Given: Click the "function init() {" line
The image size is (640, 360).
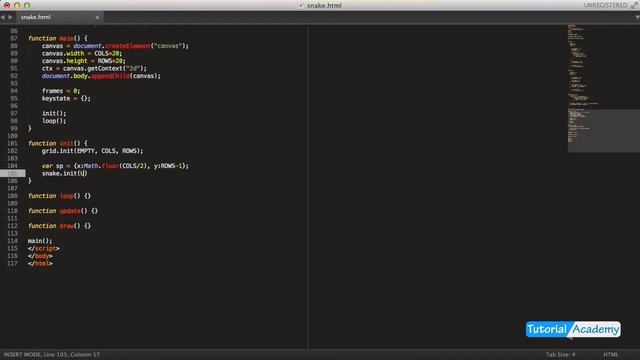Looking at the screenshot, I should [58, 143].
